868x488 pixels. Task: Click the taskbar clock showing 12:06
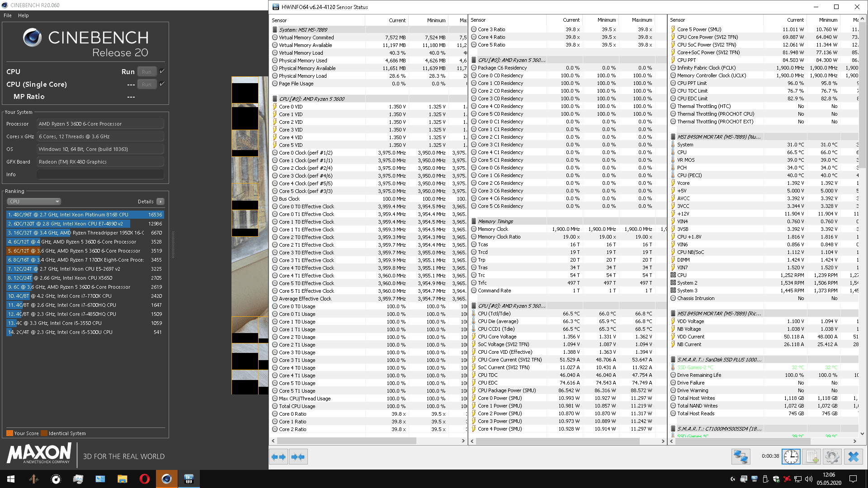click(829, 479)
